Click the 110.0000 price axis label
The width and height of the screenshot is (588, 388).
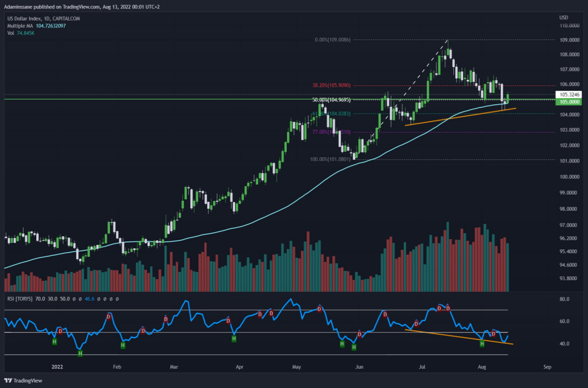(568, 25)
